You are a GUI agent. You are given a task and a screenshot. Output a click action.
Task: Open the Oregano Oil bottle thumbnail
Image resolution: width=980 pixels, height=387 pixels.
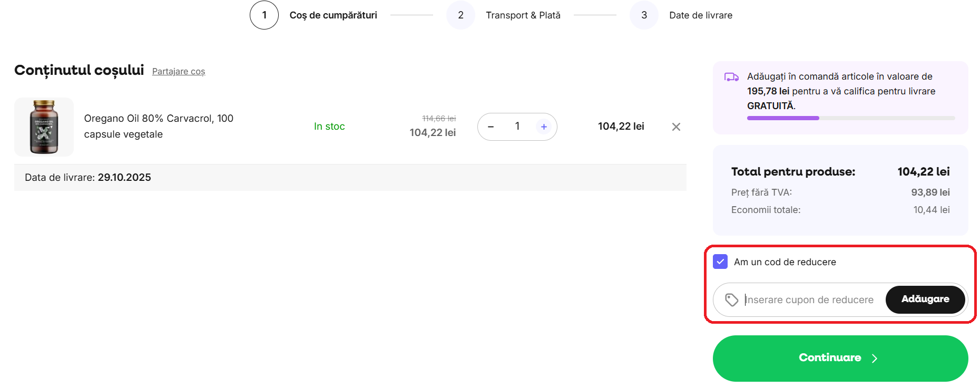[x=44, y=127]
